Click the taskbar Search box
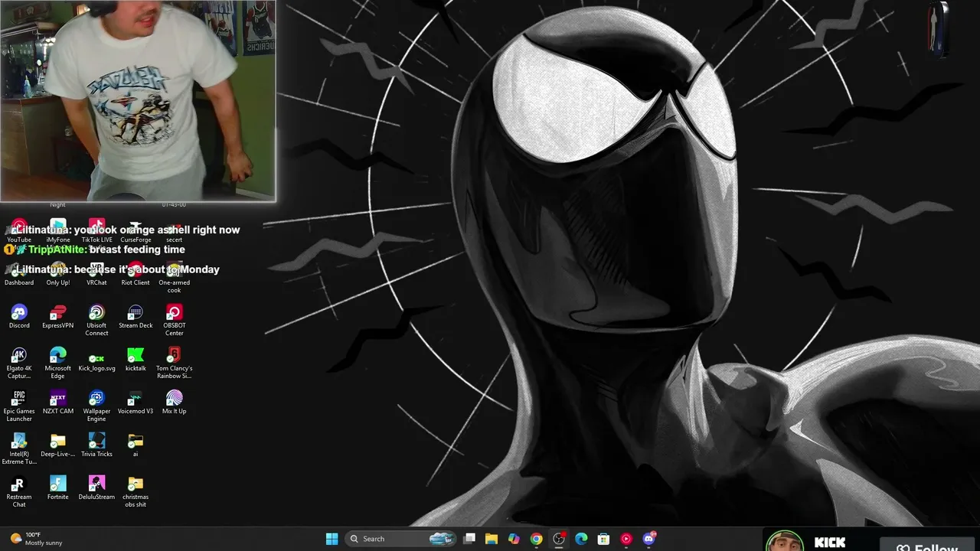Viewport: 980px width, 551px height. click(400, 539)
